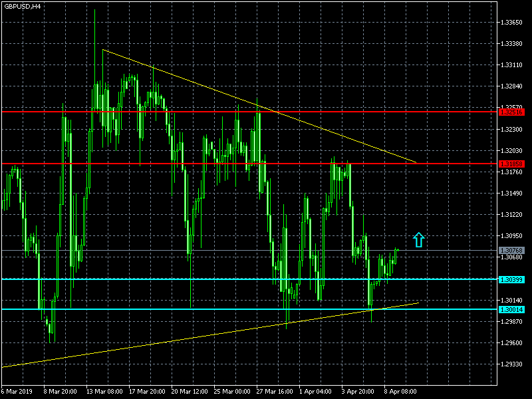
Task: Click the 13 Mar 08:00 time label
Action: tap(104, 391)
